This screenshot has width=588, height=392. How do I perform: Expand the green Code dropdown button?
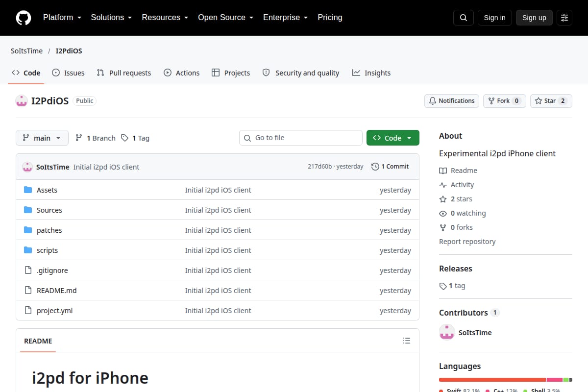coord(393,138)
